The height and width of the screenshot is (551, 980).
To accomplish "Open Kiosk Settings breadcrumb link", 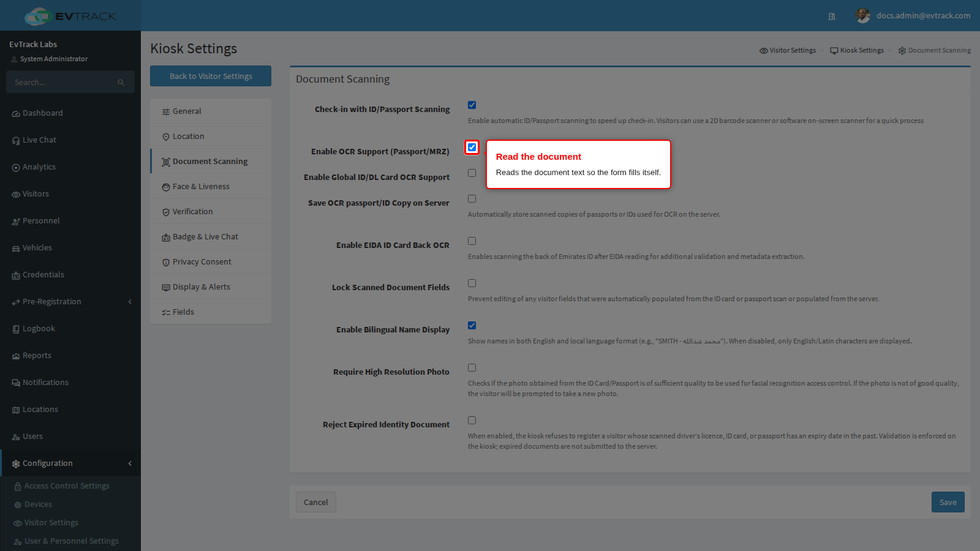I will [857, 50].
